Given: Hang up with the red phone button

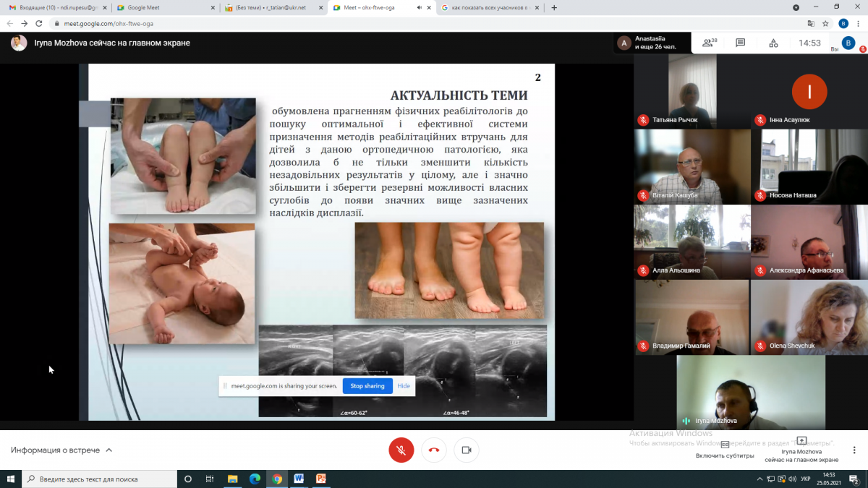Looking at the screenshot, I should pyautogui.click(x=434, y=450).
